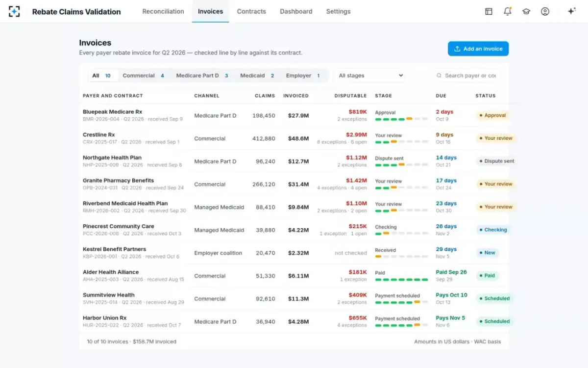588x368 pixels.
Task: Sort by Payer and Contract column header
Action: (x=113, y=96)
